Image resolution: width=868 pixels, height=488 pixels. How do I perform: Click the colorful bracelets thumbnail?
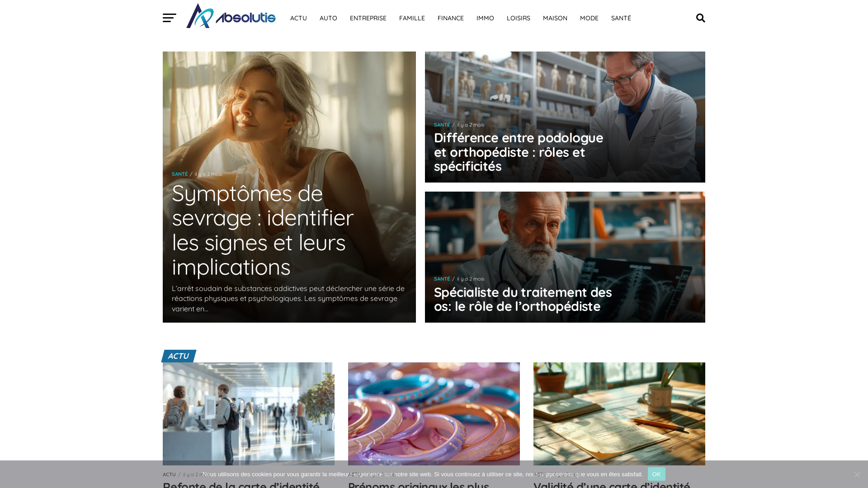click(434, 414)
